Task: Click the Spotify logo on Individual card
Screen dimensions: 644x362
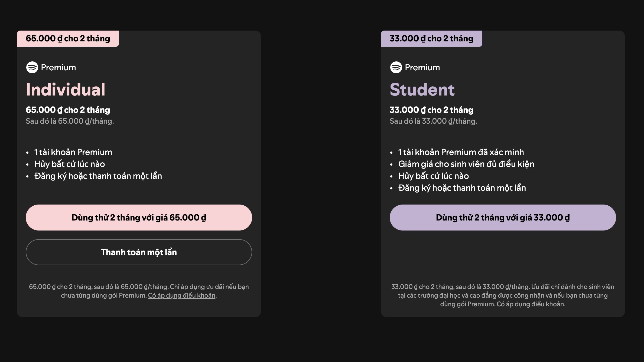Action: (32, 67)
